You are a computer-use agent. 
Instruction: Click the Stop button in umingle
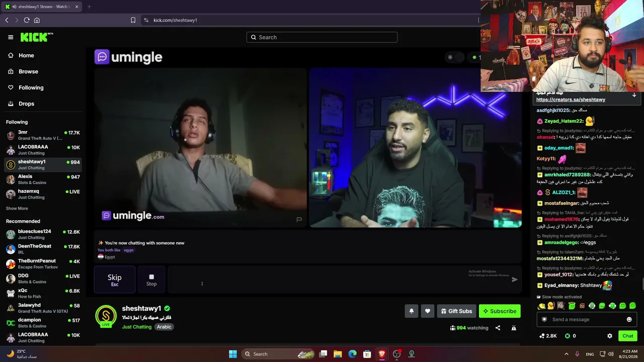pyautogui.click(x=151, y=280)
